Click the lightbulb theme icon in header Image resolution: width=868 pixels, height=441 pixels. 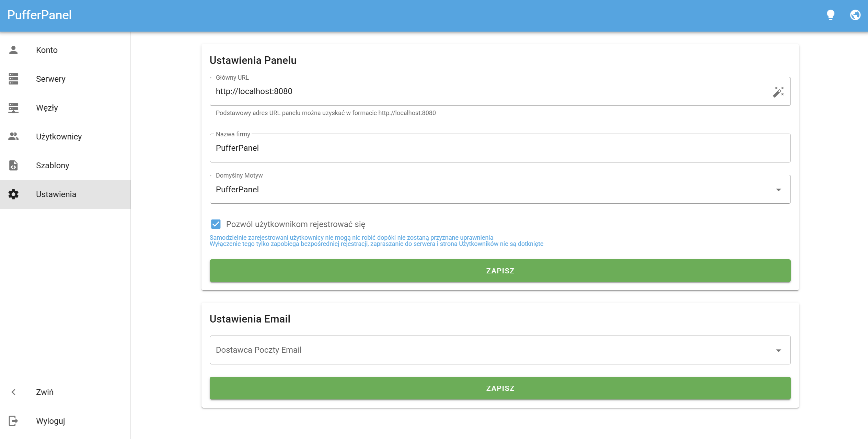point(830,15)
